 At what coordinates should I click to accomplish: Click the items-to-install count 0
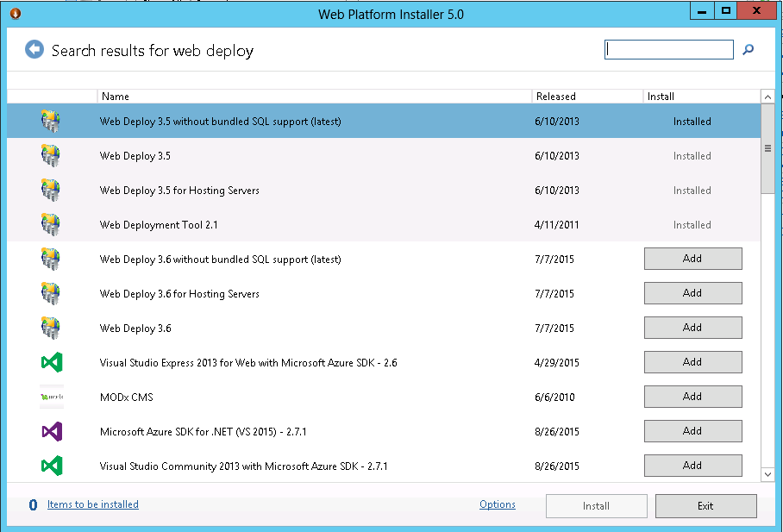pos(33,505)
